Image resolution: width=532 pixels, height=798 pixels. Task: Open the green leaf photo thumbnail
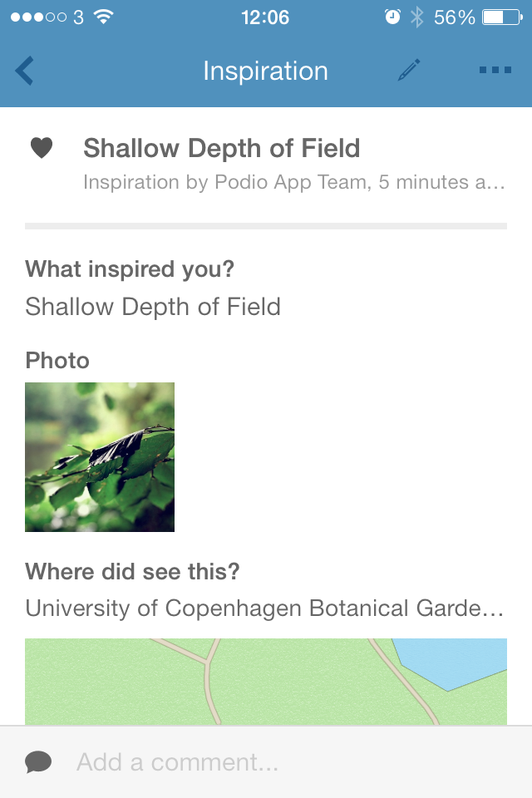click(100, 457)
